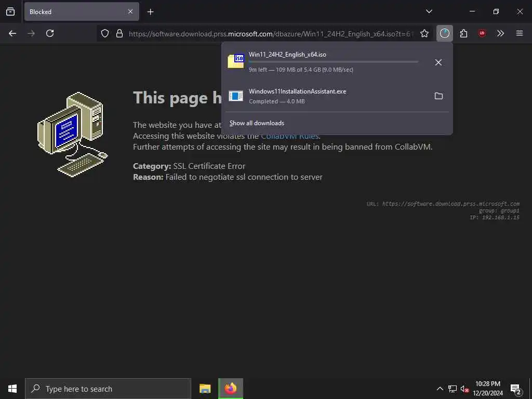Select the blocked URL text line
This screenshot has height=399, width=532.
point(443,204)
